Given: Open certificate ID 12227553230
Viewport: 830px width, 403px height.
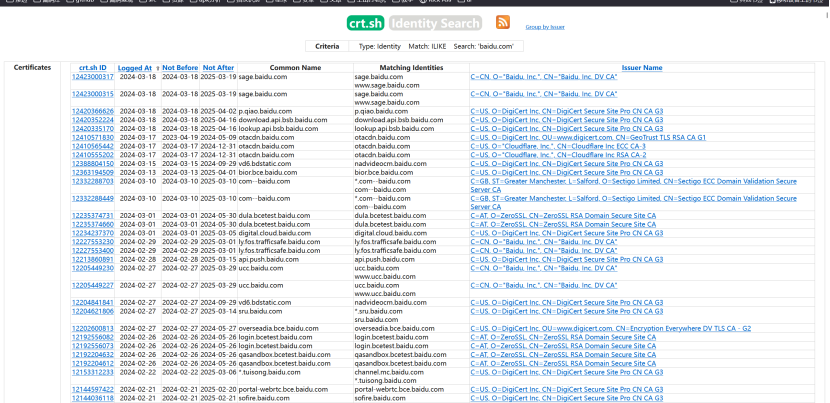Looking at the screenshot, I should click(x=93, y=242).
